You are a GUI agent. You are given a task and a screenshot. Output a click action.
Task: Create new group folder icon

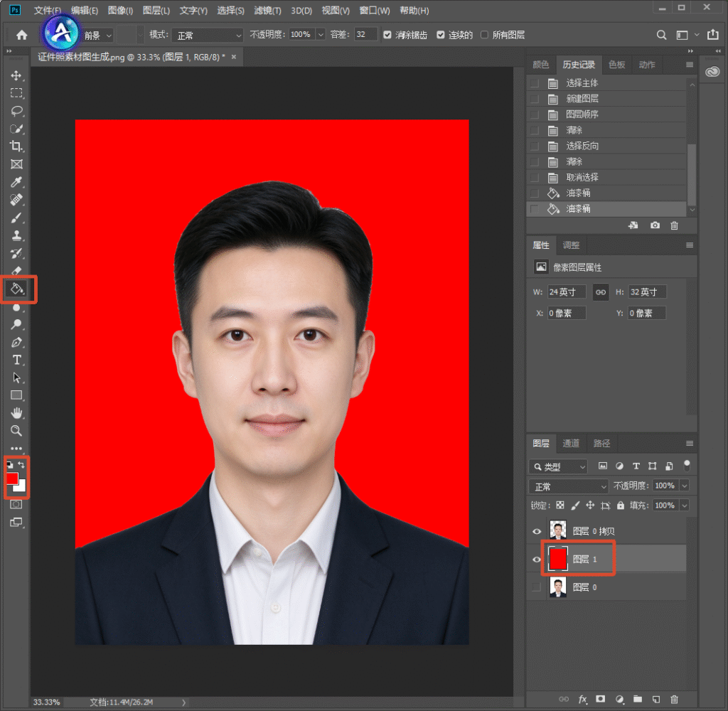pyautogui.click(x=638, y=698)
